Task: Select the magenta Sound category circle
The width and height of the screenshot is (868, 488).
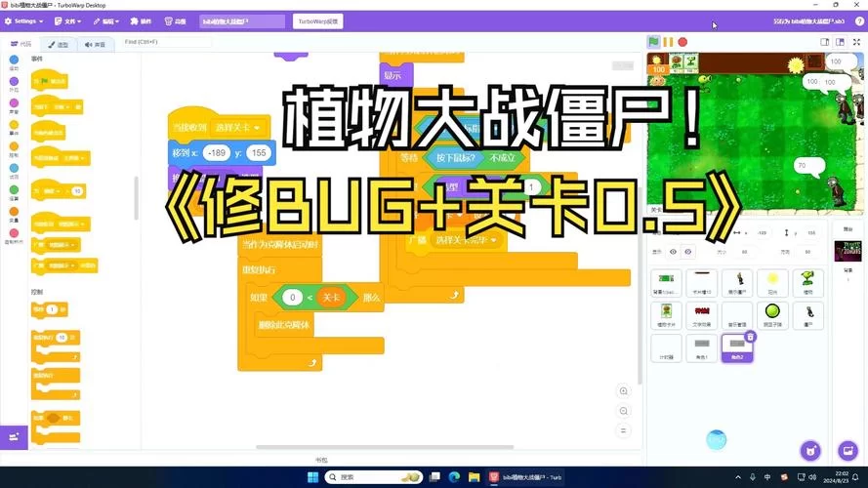Action: point(14,102)
